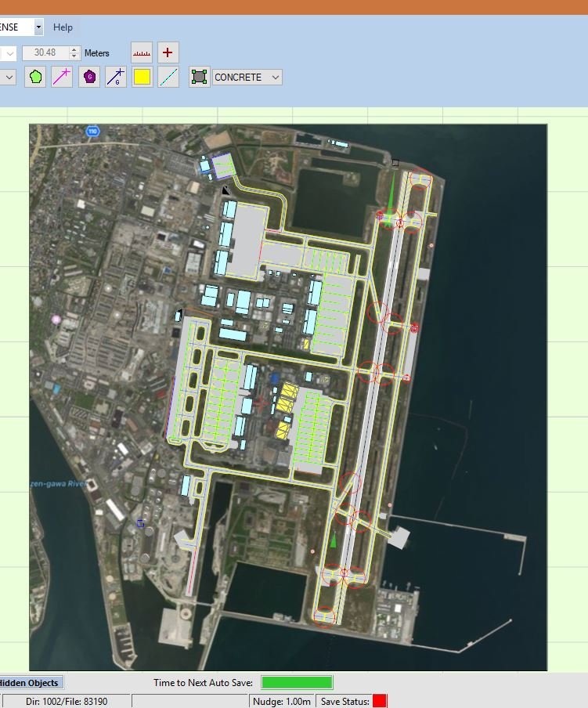Click the red plus crosshair tool

[168, 52]
